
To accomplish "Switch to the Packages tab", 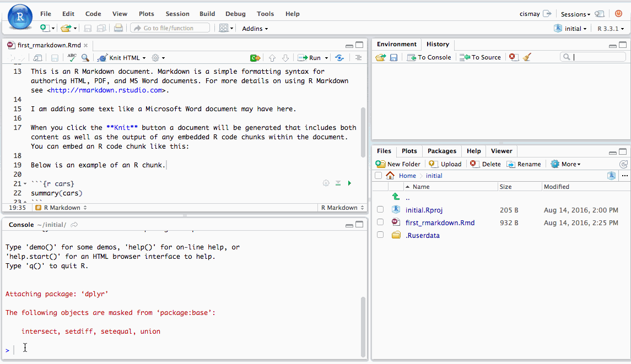I will coord(441,151).
